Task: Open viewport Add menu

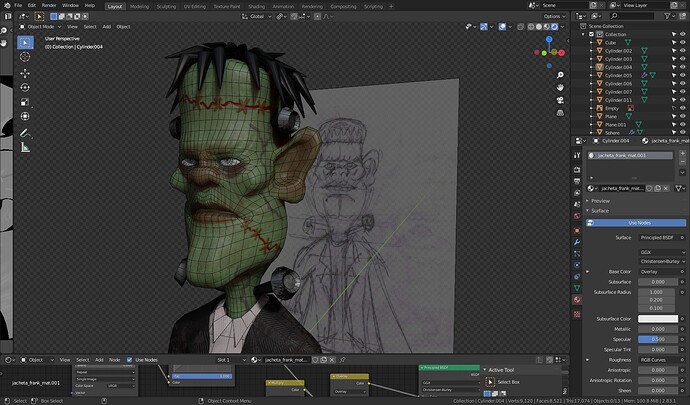Action: point(106,27)
